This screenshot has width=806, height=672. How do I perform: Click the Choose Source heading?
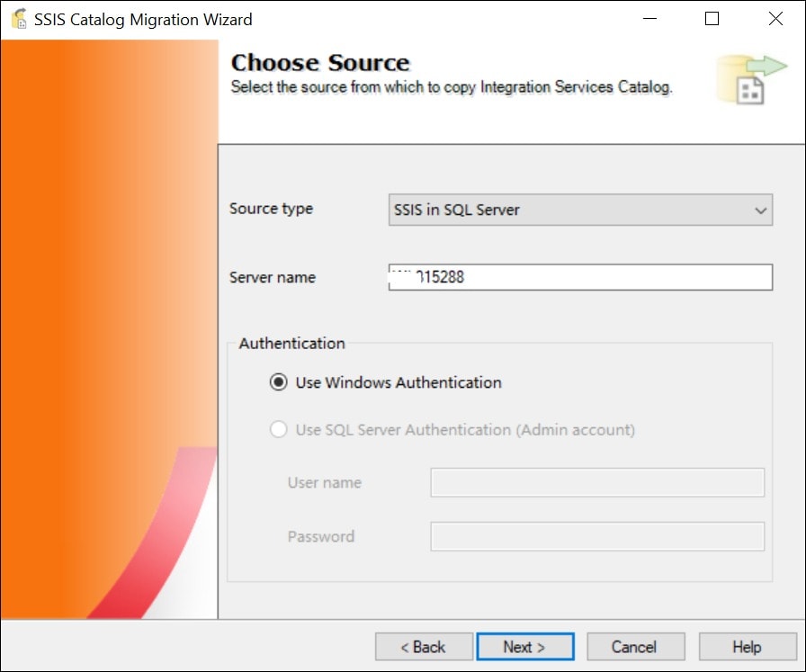pos(320,63)
